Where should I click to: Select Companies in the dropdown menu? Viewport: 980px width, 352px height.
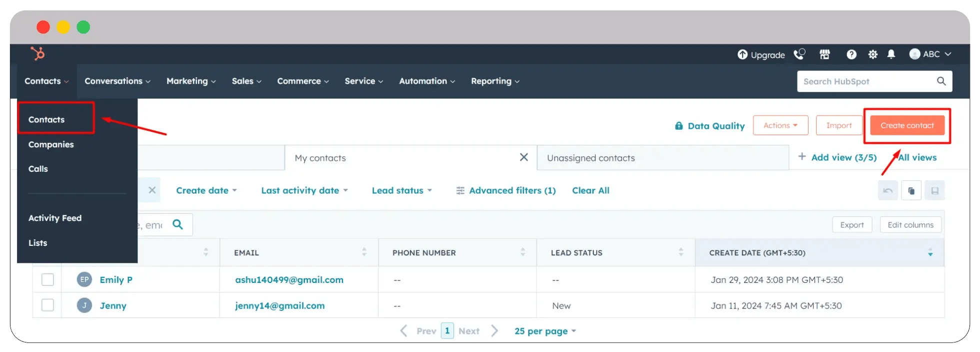coord(51,144)
